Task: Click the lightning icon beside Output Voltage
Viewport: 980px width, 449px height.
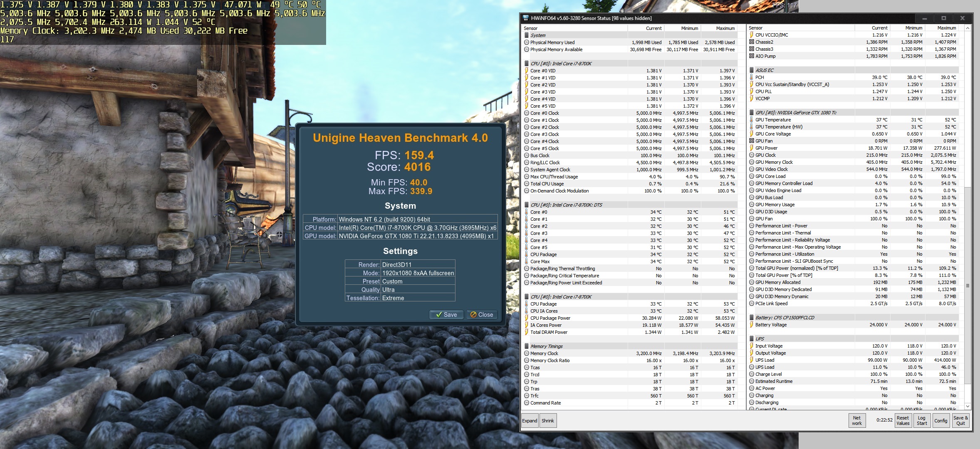Action: coord(752,353)
